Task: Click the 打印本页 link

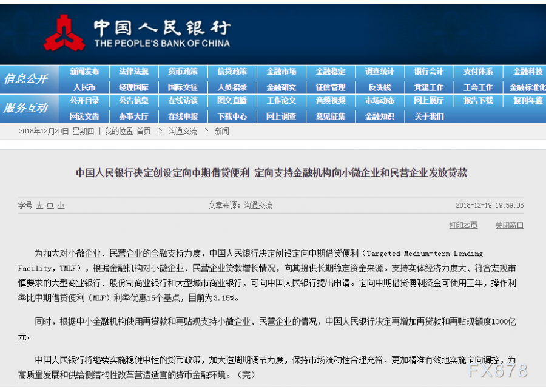Action: [463, 226]
